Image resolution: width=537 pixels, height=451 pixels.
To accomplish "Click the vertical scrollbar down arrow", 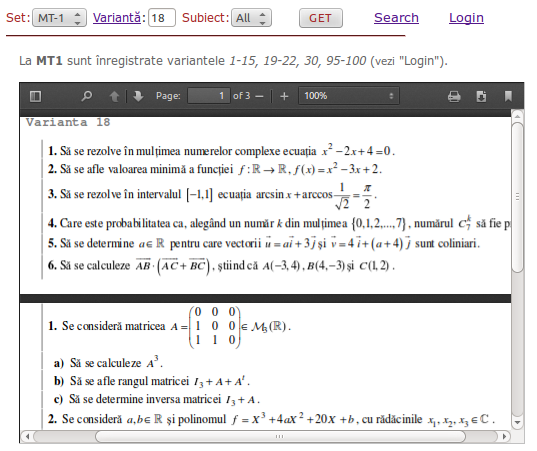I will point(517,423).
